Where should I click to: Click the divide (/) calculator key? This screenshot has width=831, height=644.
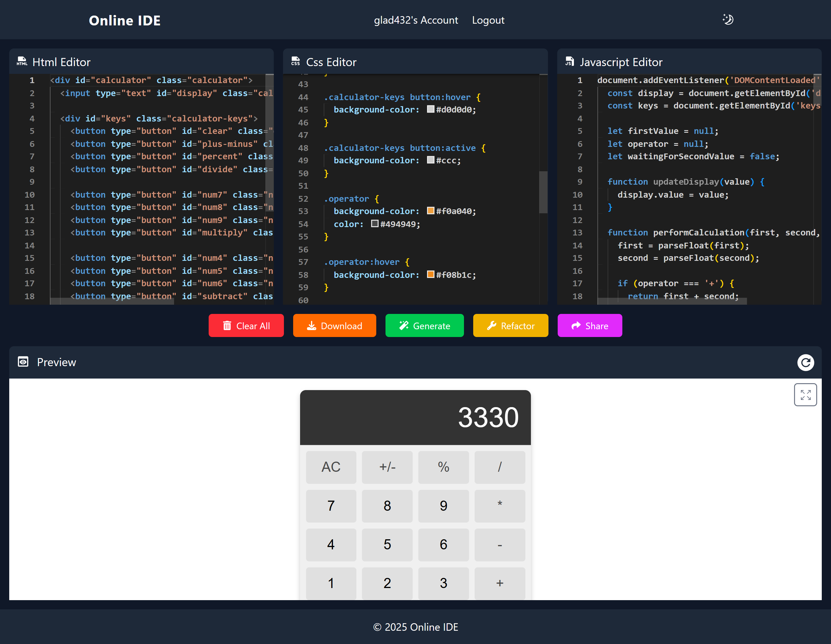point(499,467)
